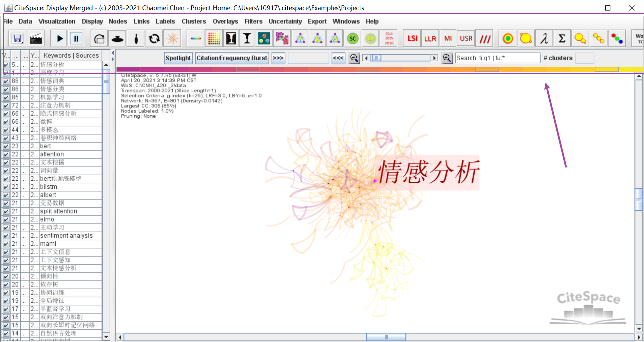
Task: Open the Clusters menu
Action: (194, 21)
